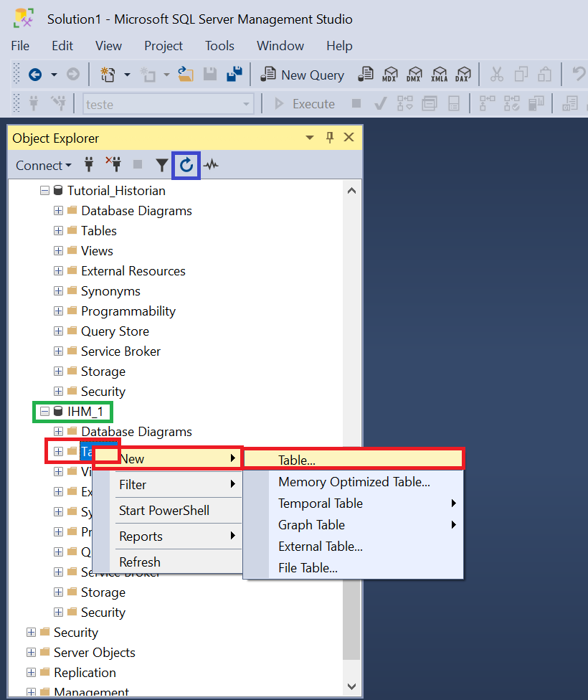Open the Window menu
588x700 pixels.
pyautogui.click(x=280, y=45)
